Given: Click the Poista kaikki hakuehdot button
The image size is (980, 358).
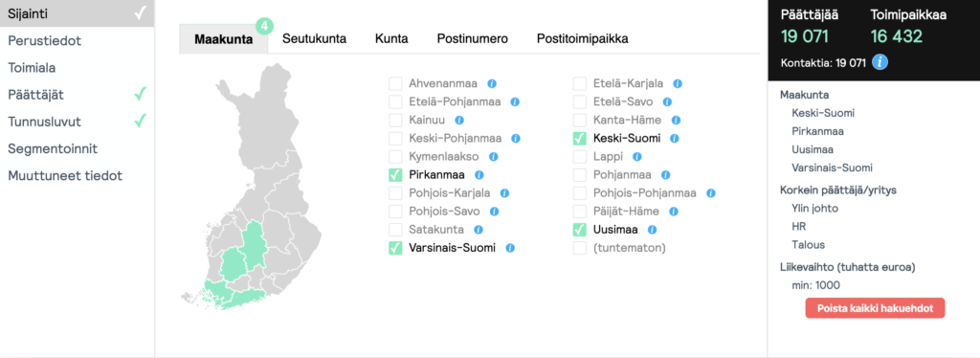Looking at the screenshot, I should coord(875,308).
